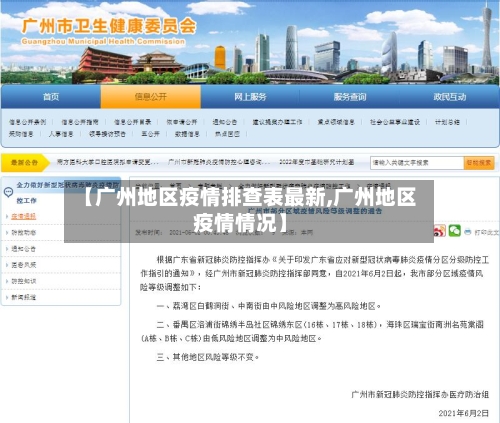
Task: Click the 首页 breadcrumb link above article
Action: (x=175, y=185)
